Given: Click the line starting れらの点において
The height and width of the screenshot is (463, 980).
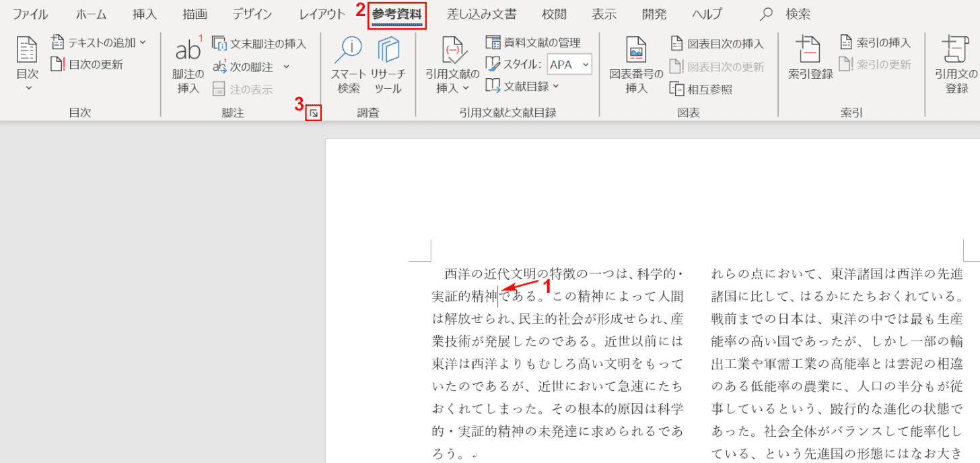Looking at the screenshot, I should click(x=837, y=274).
